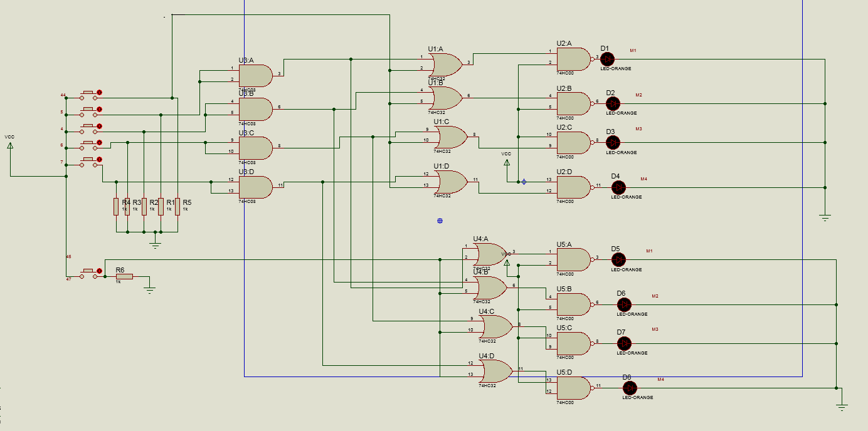The width and height of the screenshot is (868, 431).
Task: Click the D1 orange LED
Action: (607, 59)
